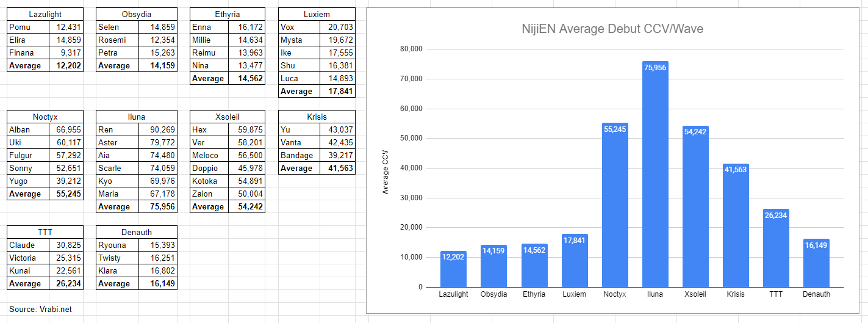Click the 26,234 data label on the chart bar

click(x=776, y=214)
